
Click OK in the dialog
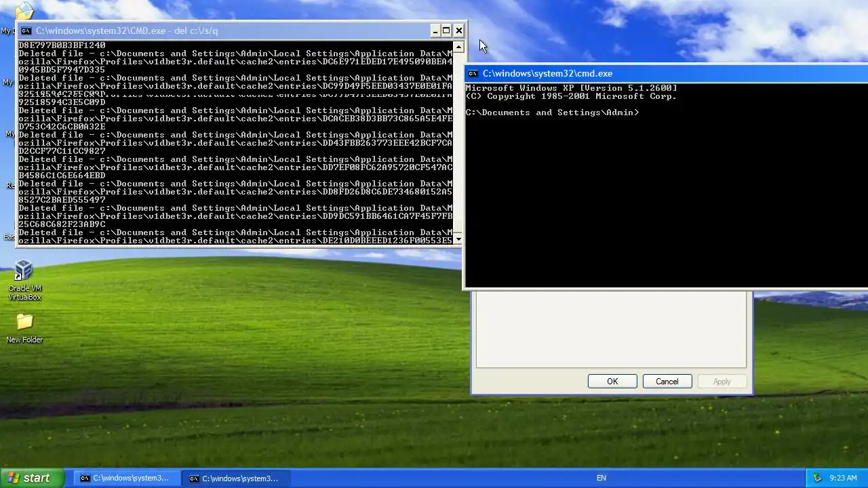click(612, 382)
